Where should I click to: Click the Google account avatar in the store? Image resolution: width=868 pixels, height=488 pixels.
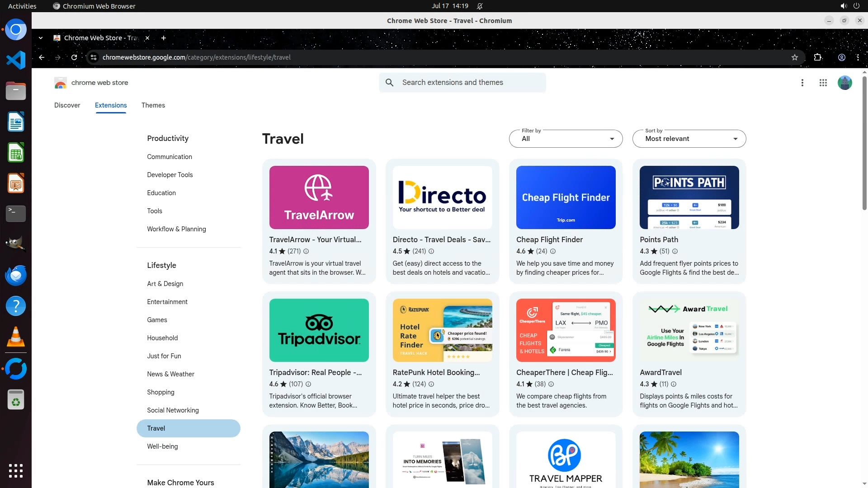point(844,83)
